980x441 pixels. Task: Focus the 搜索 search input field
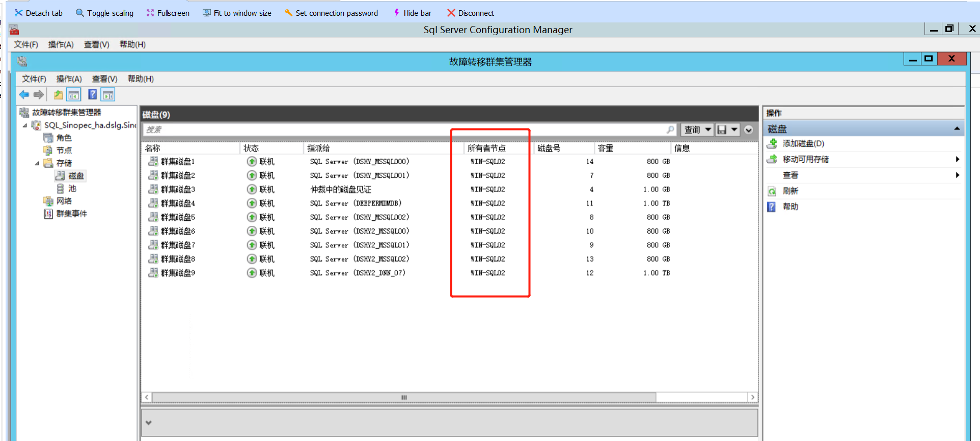(404, 129)
